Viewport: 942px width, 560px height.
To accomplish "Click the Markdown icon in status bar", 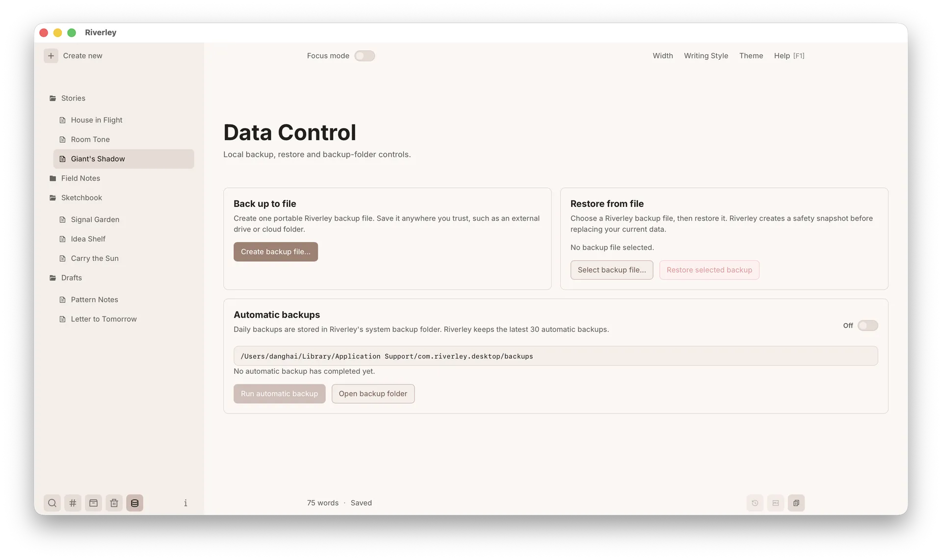I will (776, 503).
